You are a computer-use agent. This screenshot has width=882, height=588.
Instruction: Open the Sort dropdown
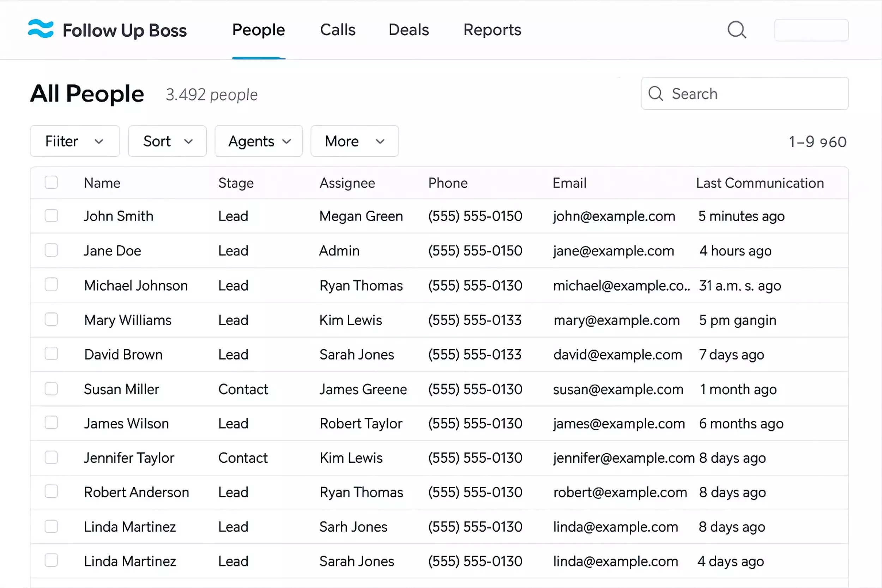(167, 141)
